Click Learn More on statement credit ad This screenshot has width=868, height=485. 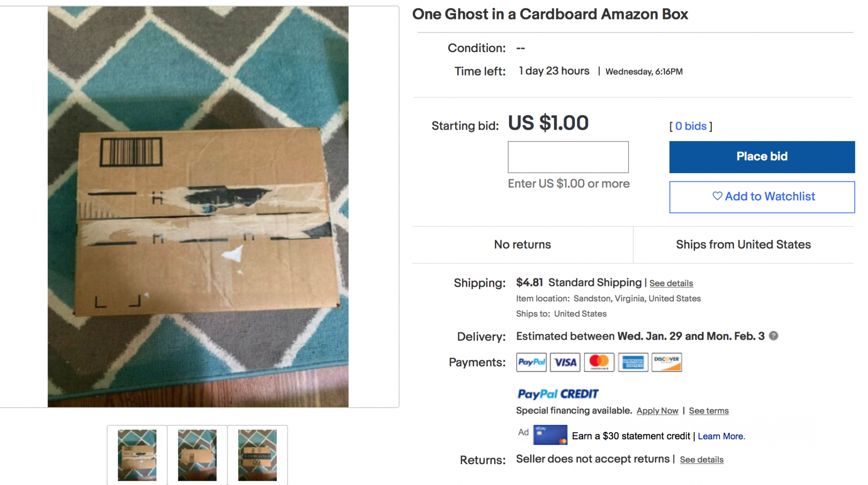(x=721, y=436)
